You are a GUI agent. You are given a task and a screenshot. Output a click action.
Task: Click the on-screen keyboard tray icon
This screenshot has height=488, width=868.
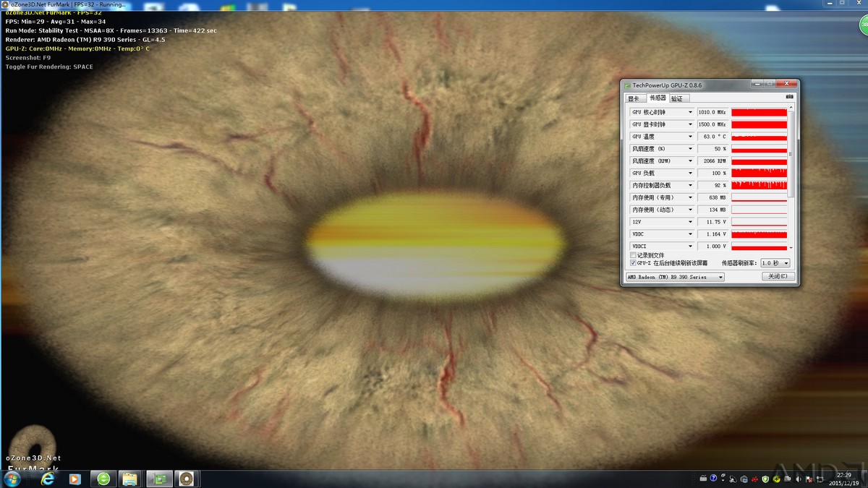pyautogui.click(x=703, y=479)
